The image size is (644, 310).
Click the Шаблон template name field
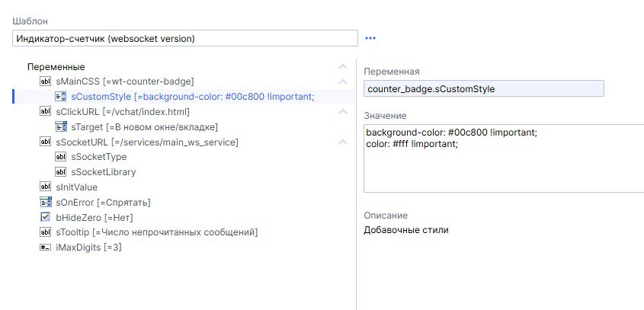[184, 38]
